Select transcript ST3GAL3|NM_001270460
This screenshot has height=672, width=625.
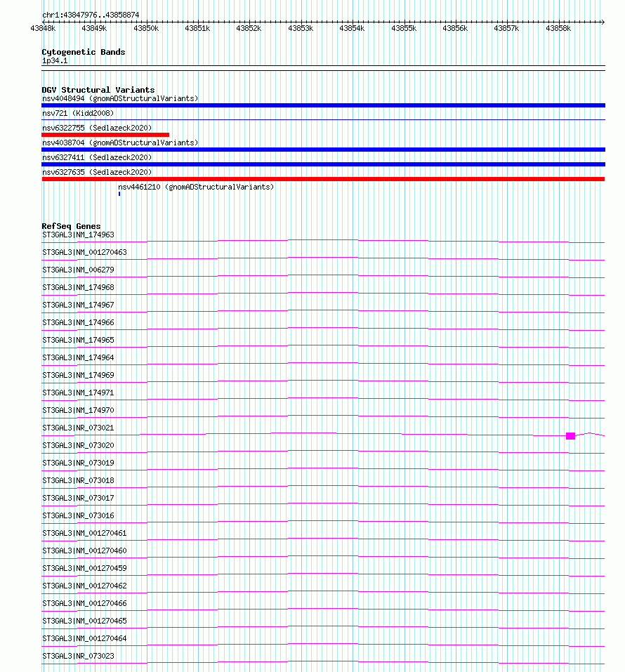click(x=84, y=551)
